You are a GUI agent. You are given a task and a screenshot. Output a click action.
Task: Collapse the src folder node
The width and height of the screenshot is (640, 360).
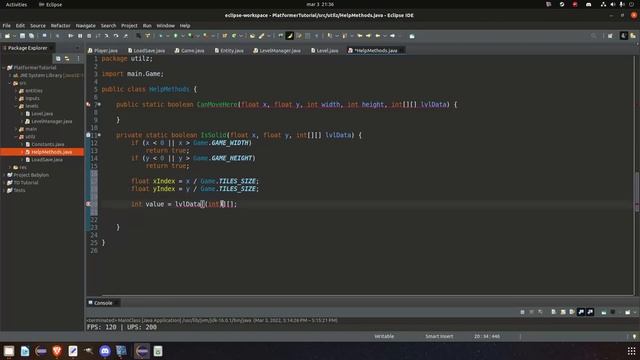click(10, 83)
